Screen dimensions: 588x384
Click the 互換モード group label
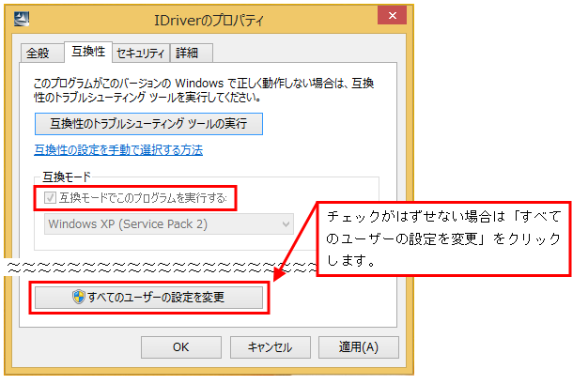[66, 177]
